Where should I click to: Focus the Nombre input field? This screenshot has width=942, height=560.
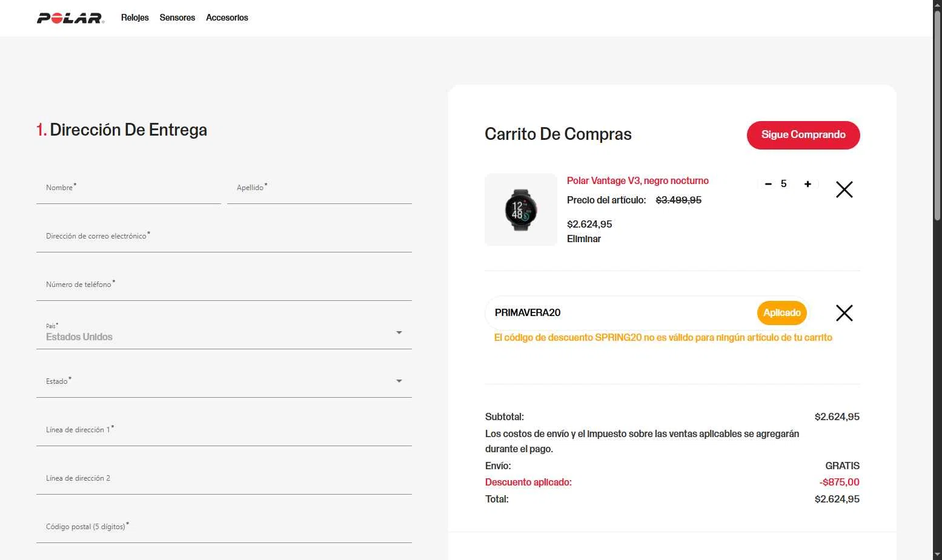(x=128, y=188)
